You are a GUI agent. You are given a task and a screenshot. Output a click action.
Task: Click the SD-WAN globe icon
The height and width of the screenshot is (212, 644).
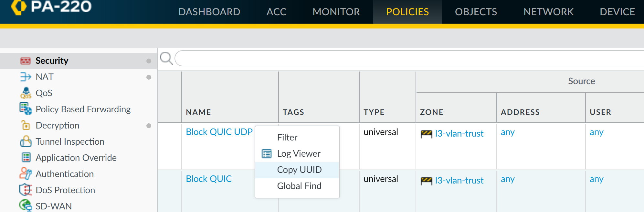[26, 206]
